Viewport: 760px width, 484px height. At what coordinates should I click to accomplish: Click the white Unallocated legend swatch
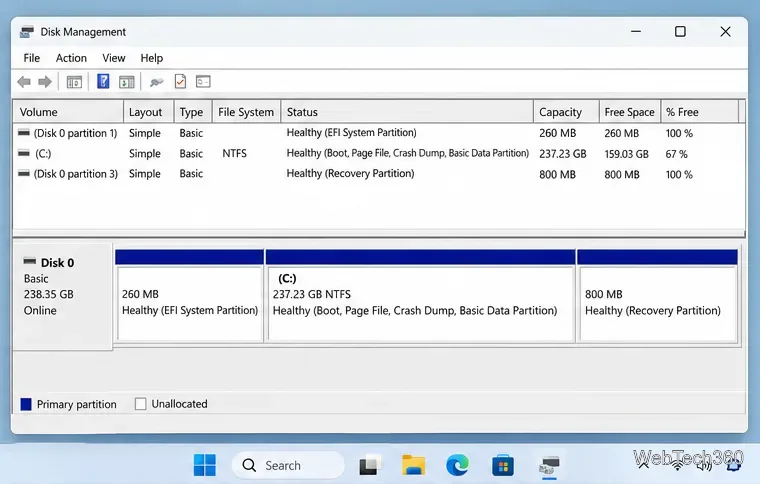coord(141,404)
